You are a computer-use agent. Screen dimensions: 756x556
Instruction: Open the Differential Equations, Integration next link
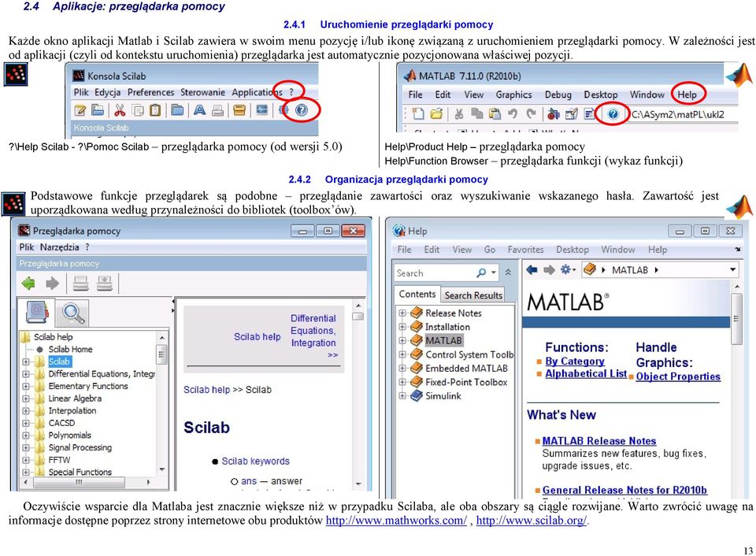coord(313,336)
